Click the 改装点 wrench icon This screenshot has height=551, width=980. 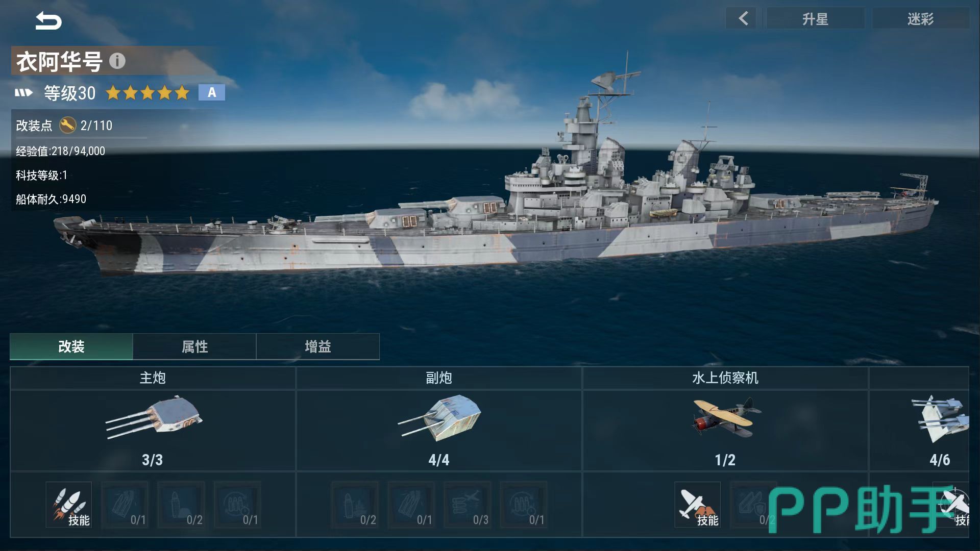tap(67, 125)
